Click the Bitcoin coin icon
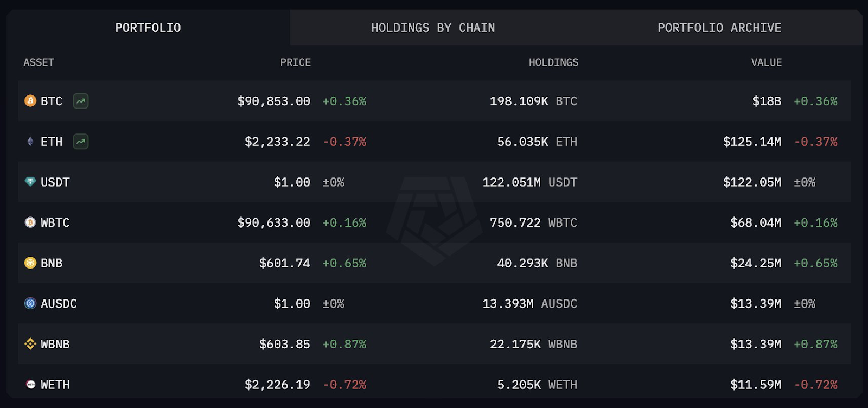 pyautogui.click(x=30, y=101)
